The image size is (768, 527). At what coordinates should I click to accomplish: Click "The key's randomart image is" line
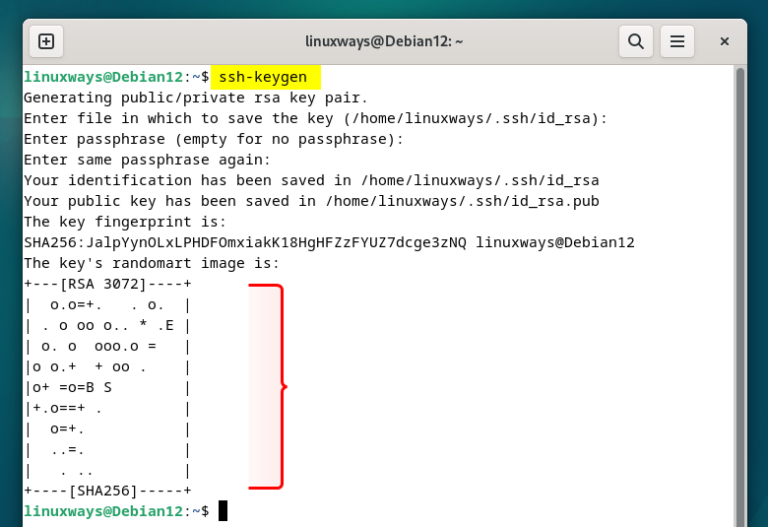pos(151,263)
